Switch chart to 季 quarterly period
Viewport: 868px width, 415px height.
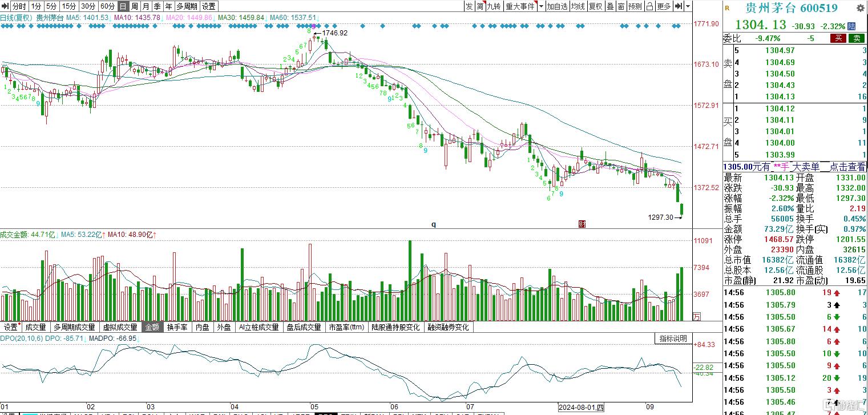tap(157, 6)
